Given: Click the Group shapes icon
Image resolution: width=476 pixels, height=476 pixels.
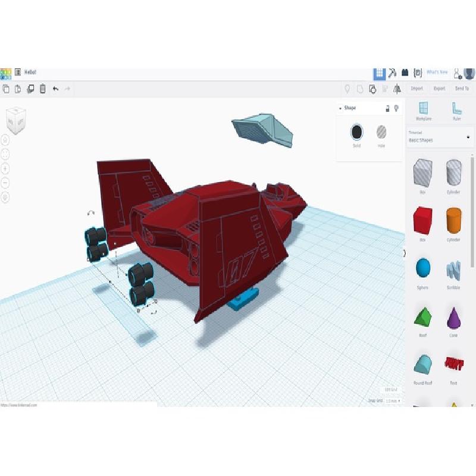Looking at the screenshot, I should click(x=360, y=89).
